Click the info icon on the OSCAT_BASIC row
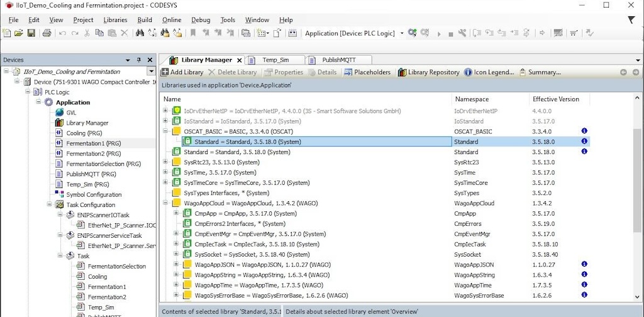The width and height of the screenshot is (644, 317). (584, 131)
